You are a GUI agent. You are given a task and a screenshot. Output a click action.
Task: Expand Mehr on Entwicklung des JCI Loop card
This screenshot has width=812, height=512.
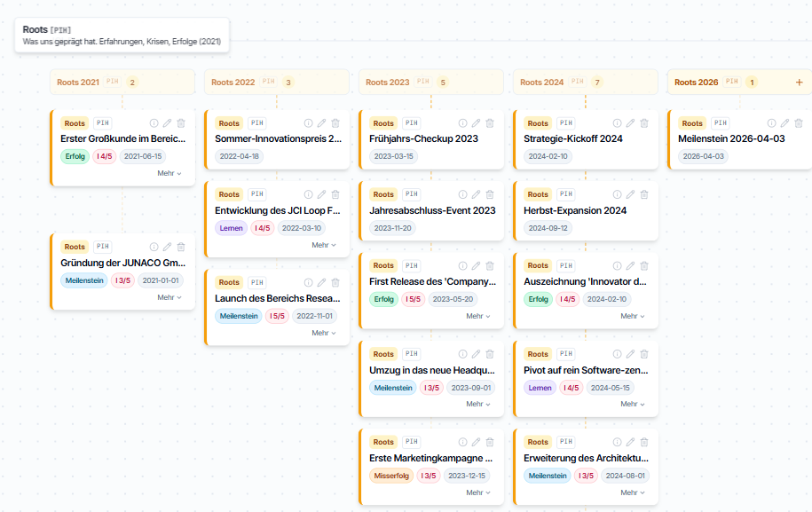(324, 245)
